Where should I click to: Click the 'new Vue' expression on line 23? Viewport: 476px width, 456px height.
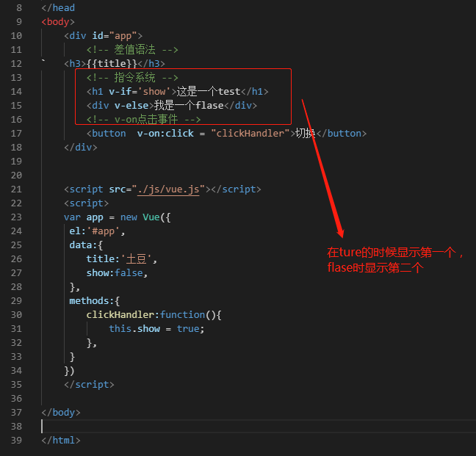click(x=140, y=217)
